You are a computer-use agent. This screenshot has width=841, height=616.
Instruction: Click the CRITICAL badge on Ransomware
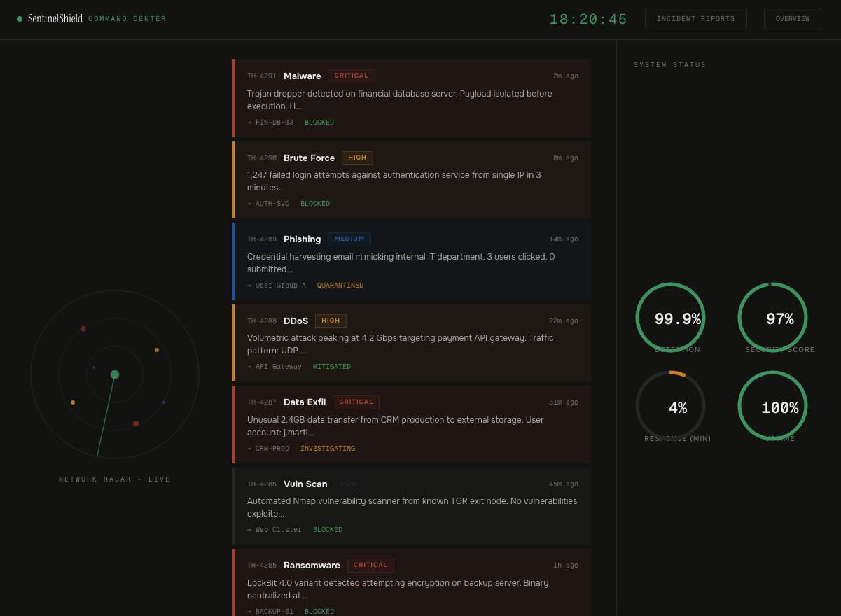tap(370, 565)
